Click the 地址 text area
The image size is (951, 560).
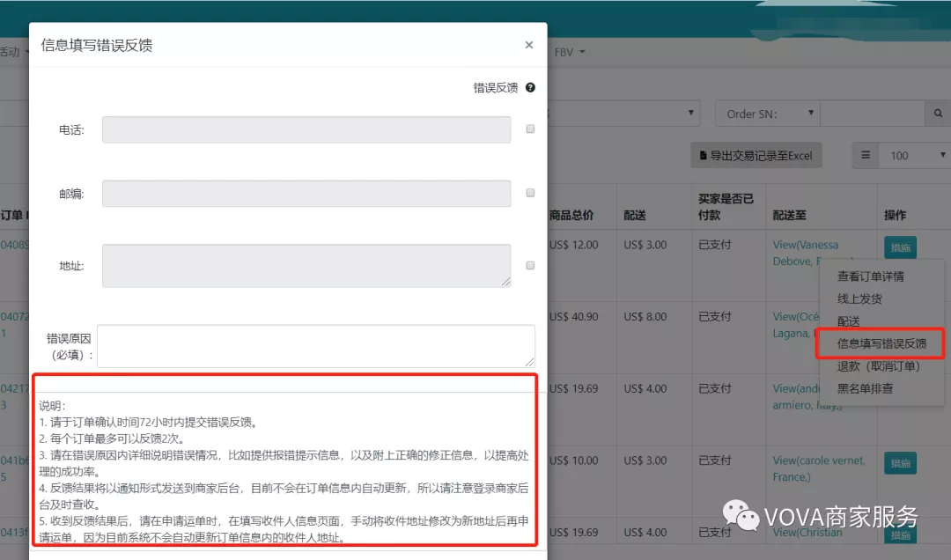[306, 266]
